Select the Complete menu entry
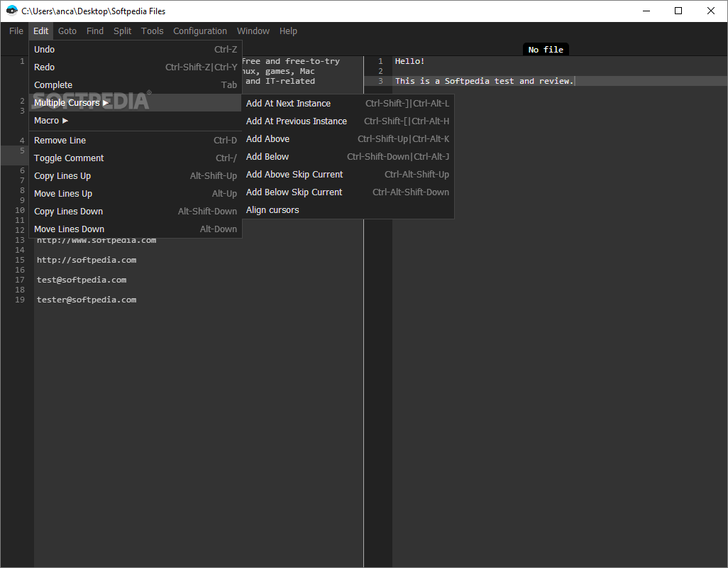The height and width of the screenshot is (568, 728). click(136, 85)
